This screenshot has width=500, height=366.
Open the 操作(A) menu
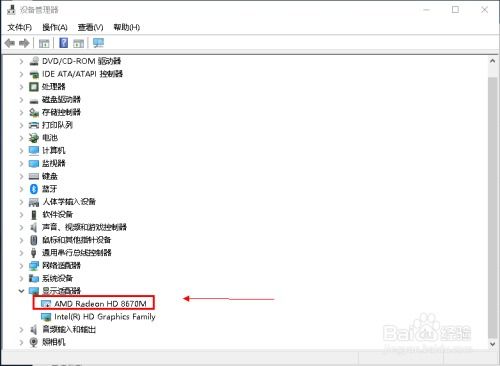tap(55, 27)
